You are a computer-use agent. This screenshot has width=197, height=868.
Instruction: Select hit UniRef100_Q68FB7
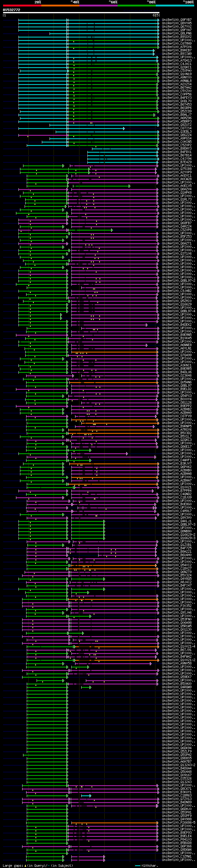pyautogui.click(x=177, y=223)
